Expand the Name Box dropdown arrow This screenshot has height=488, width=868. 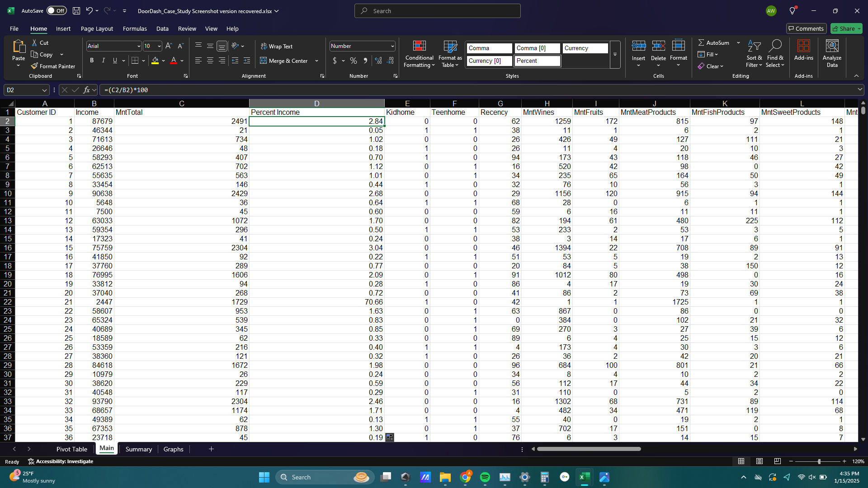[44, 90]
